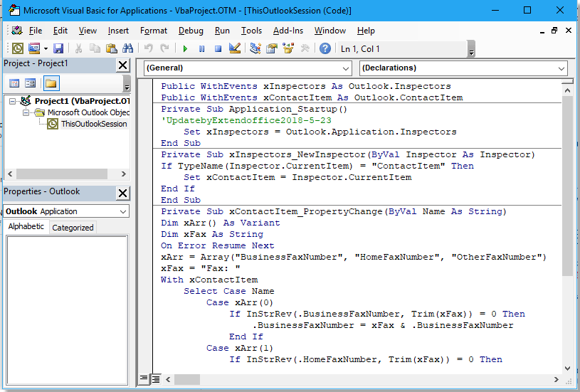Viewport: 580px width, 392px height.
Task: Open Project Explorer icon in the toolbar
Action: click(x=255, y=48)
